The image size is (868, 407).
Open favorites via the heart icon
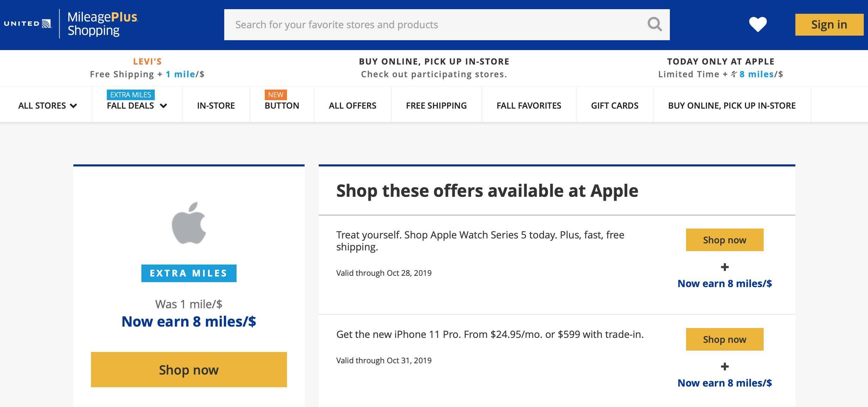pos(758,24)
